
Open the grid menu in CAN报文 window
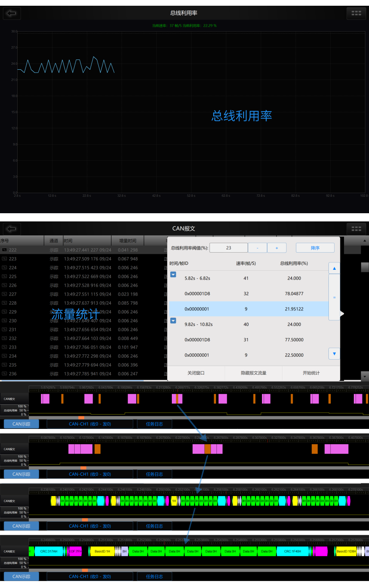coord(356,228)
